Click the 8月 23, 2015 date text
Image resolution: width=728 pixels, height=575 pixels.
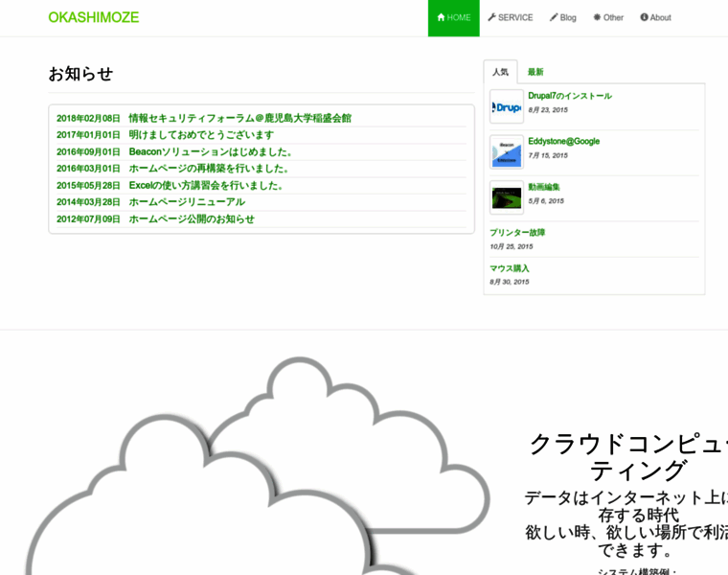coord(548,110)
